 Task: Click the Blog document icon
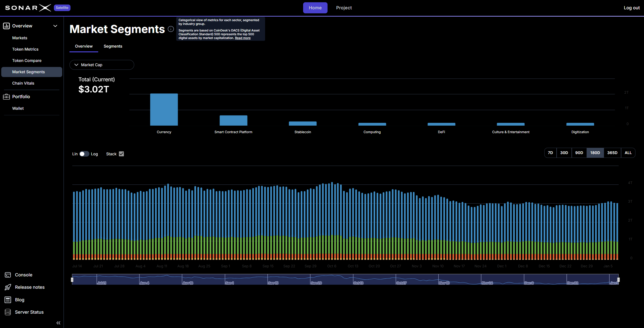[8, 300]
